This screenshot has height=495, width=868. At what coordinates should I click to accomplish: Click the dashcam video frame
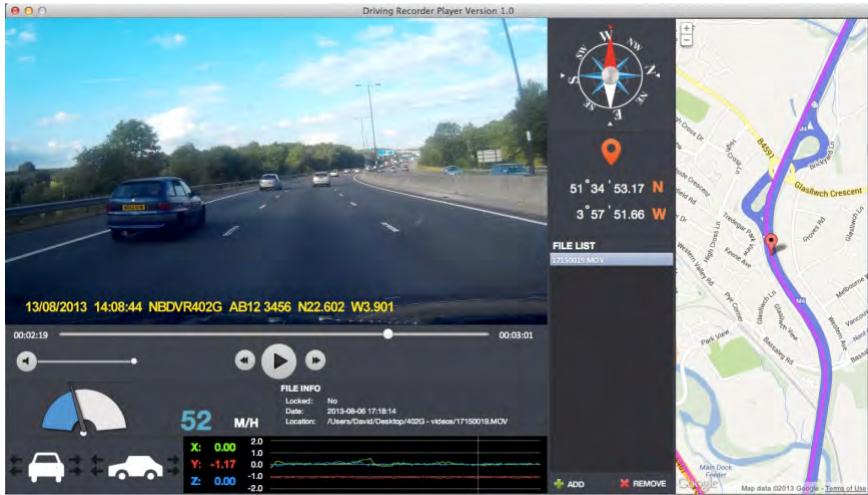point(276,171)
